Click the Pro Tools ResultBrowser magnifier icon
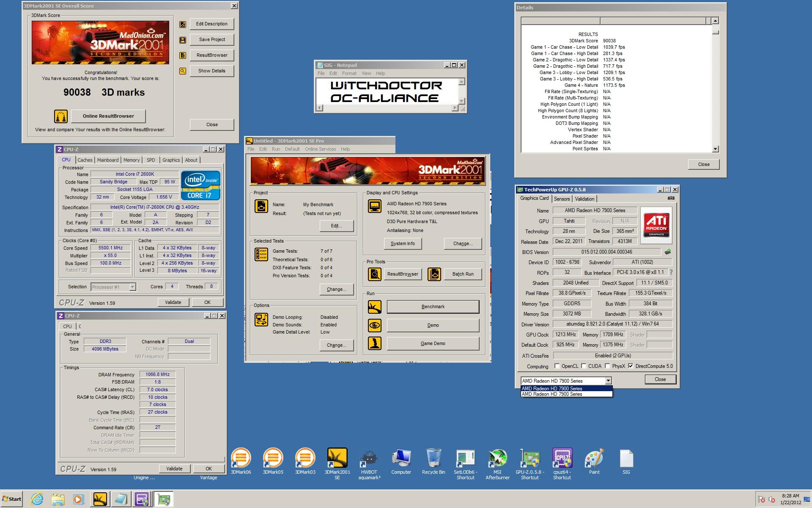This screenshot has width=812, height=508. (x=375, y=274)
